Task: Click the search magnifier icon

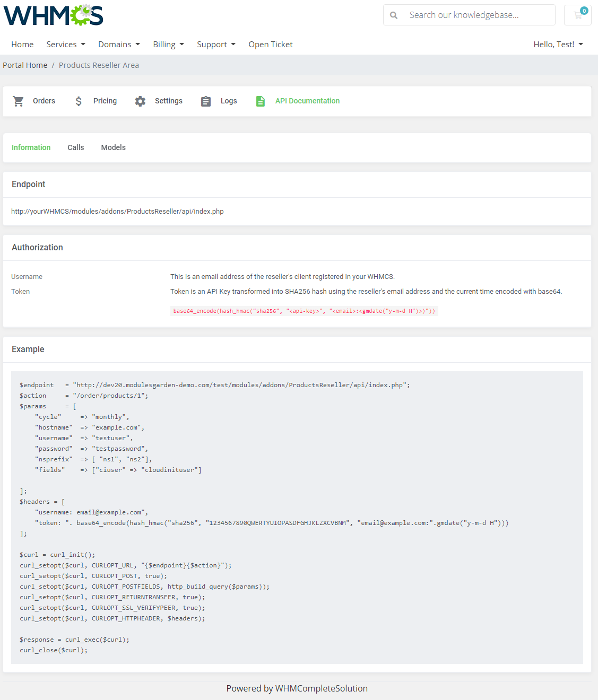Action: click(x=394, y=15)
